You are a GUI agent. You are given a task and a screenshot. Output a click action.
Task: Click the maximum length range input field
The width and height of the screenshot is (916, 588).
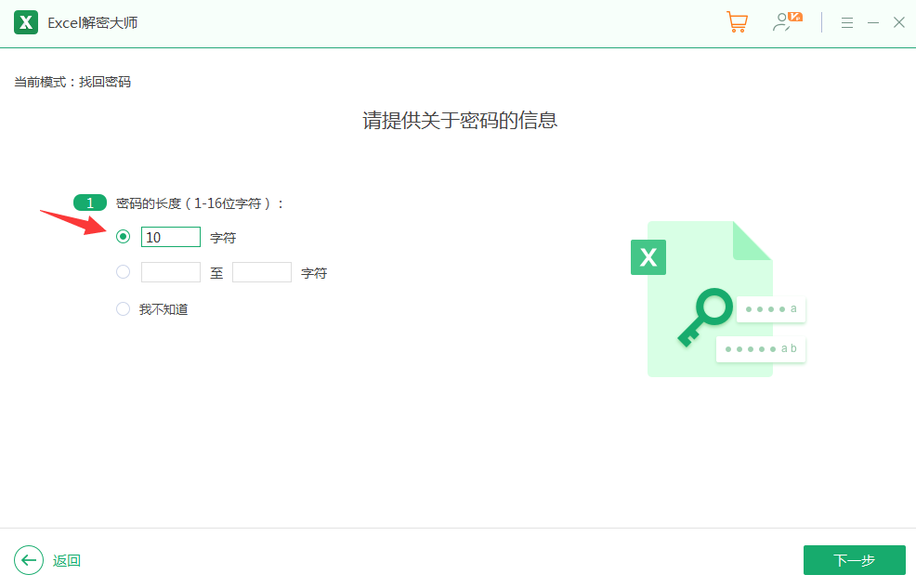coord(262,272)
